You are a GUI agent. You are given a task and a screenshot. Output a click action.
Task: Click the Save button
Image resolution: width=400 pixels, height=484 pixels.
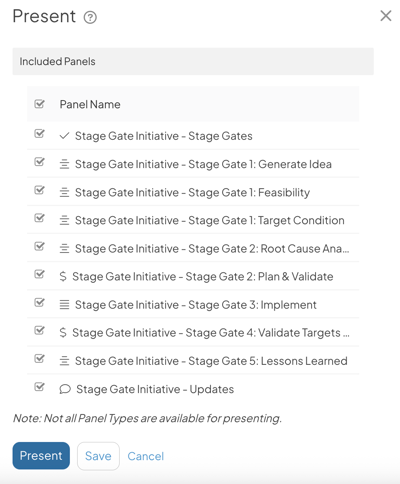98,456
